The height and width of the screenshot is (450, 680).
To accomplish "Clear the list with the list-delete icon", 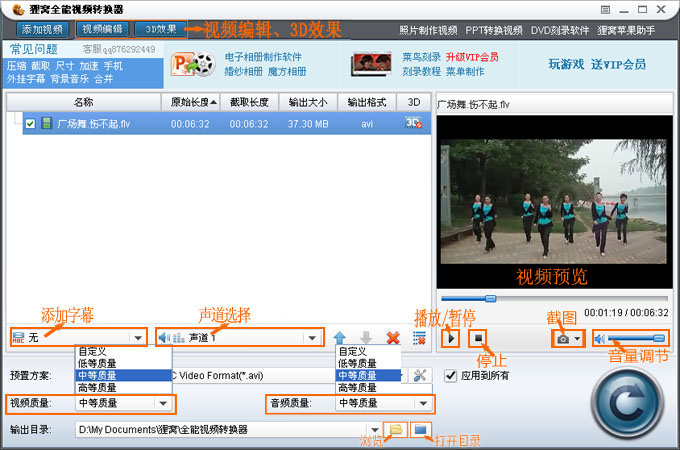I will click(419, 338).
